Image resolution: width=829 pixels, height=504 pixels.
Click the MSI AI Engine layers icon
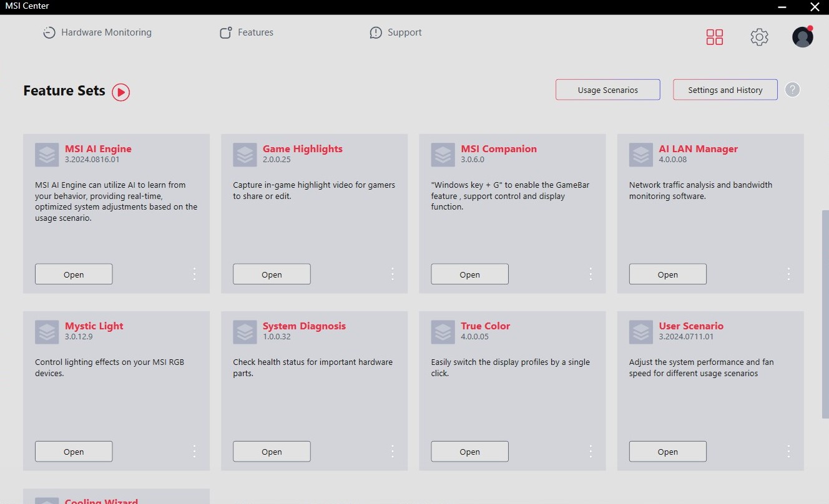(47, 155)
